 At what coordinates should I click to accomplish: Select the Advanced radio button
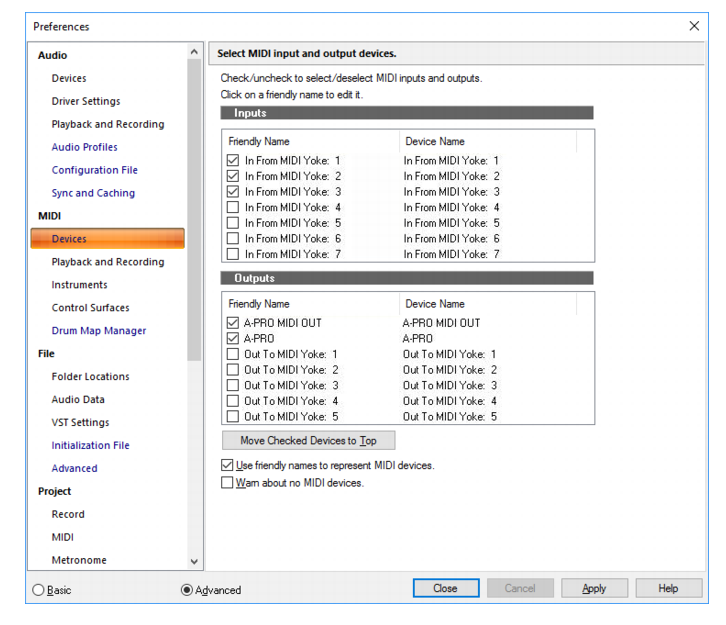[187, 590]
